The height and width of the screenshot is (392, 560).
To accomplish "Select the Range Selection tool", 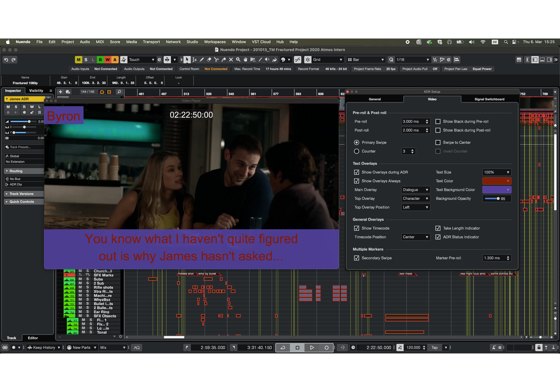I will tap(194, 60).
